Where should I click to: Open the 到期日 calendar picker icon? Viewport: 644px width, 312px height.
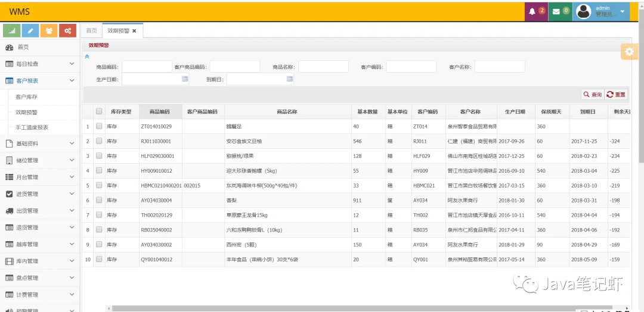289,79
